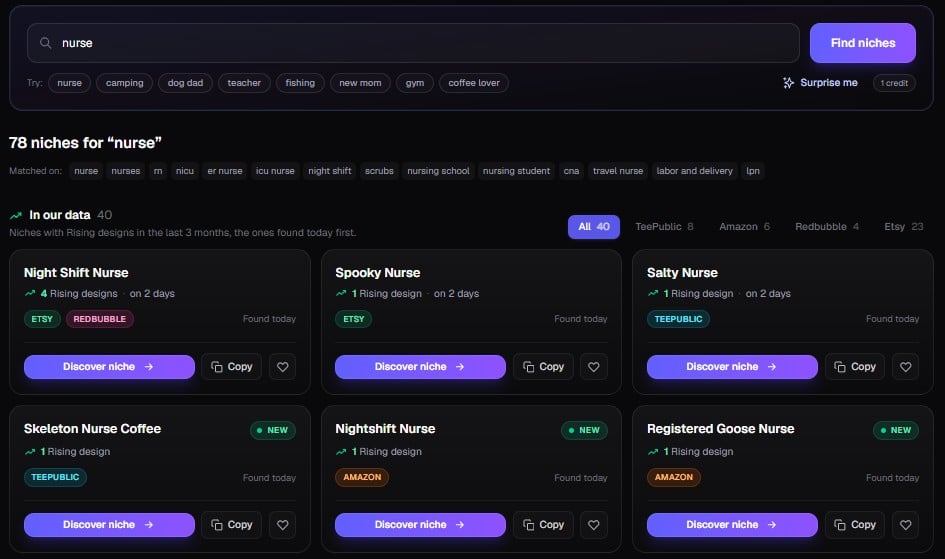Click REDBUBBLE badge on Night Shift Nurse
This screenshot has height=559, width=945.
[99, 319]
